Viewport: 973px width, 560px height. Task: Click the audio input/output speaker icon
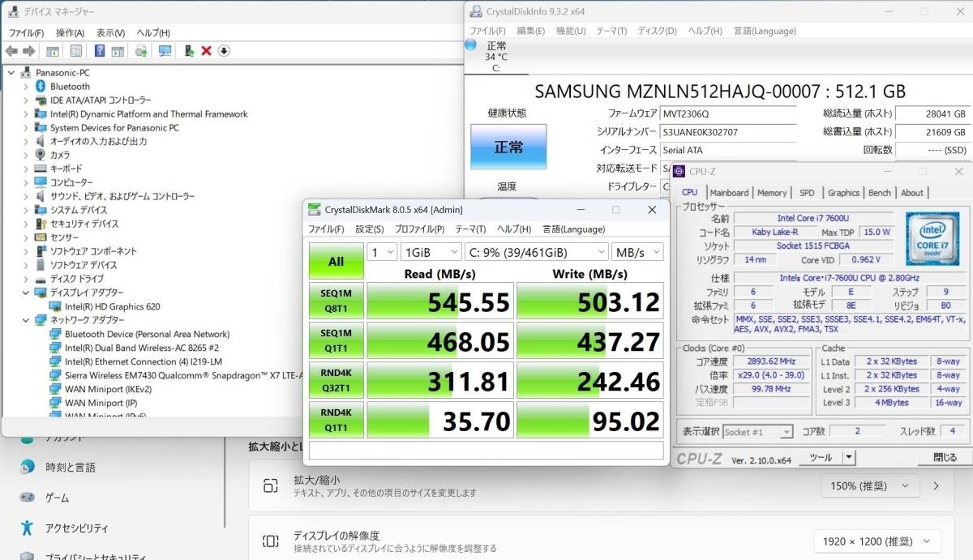coord(41,141)
